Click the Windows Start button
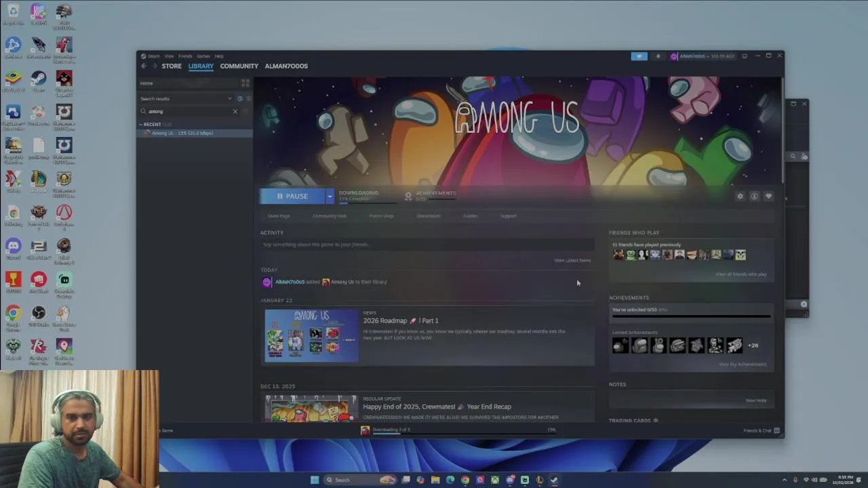868x488 pixels. click(x=315, y=480)
